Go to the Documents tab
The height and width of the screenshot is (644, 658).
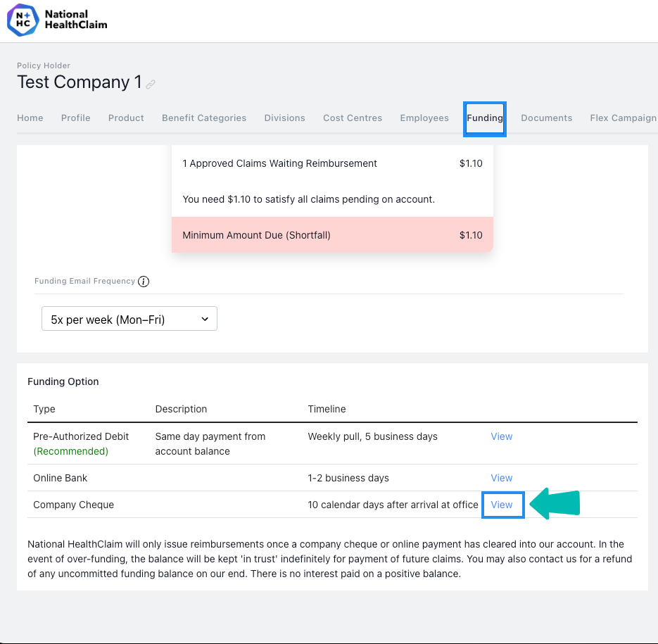546,118
